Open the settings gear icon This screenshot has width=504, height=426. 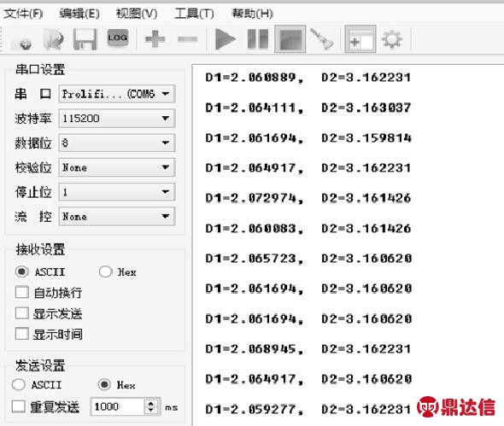pos(392,39)
